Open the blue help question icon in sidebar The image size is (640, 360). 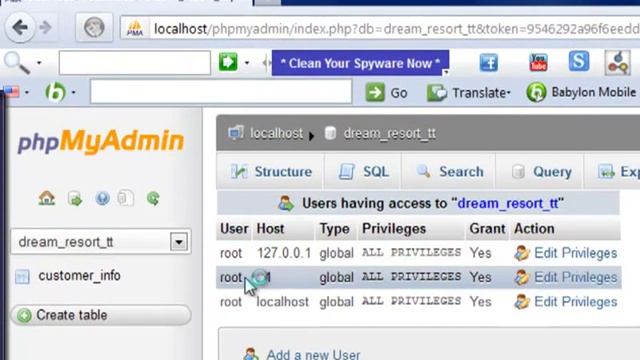click(102, 198)
